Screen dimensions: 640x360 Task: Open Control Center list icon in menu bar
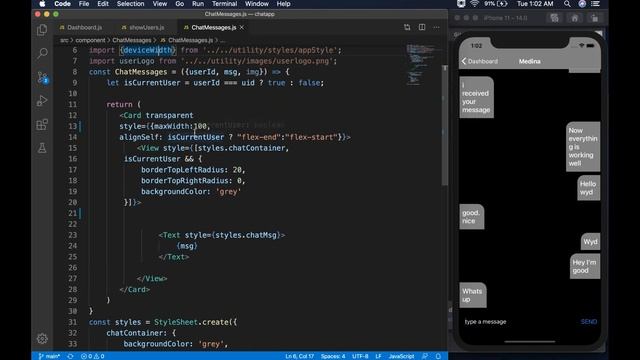(x=596, y=4)
